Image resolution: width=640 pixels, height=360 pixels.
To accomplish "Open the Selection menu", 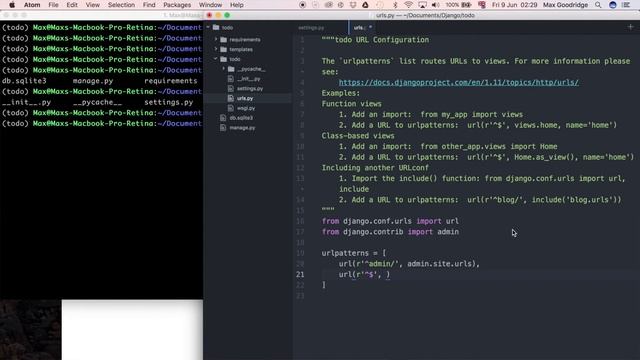I will point(121,5).
